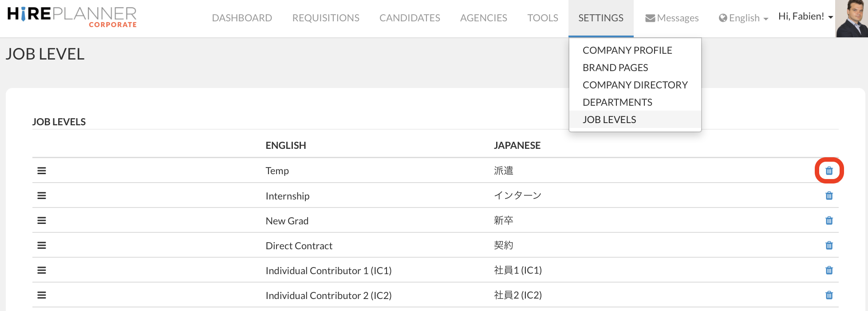Screen dimensions: 868x311
Task: Click the New Grad reorder handle
Action: pyautogui.click(x=42, y=221)
